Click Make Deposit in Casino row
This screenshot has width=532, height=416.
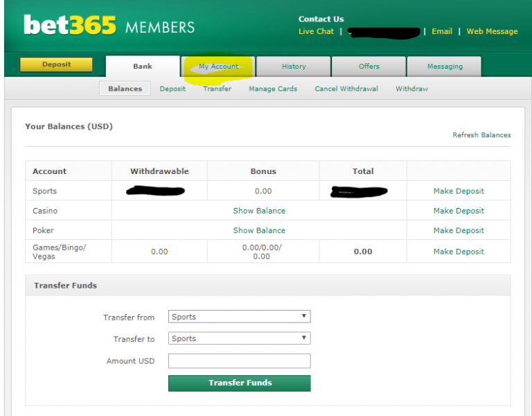[459, 211]
